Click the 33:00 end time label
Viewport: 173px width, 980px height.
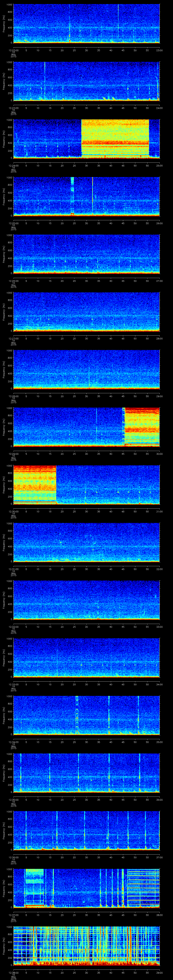tap(159, 627)
